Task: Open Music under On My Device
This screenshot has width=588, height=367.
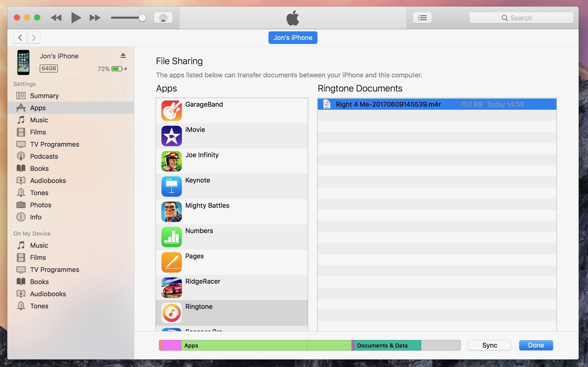Action: [71, 245]
